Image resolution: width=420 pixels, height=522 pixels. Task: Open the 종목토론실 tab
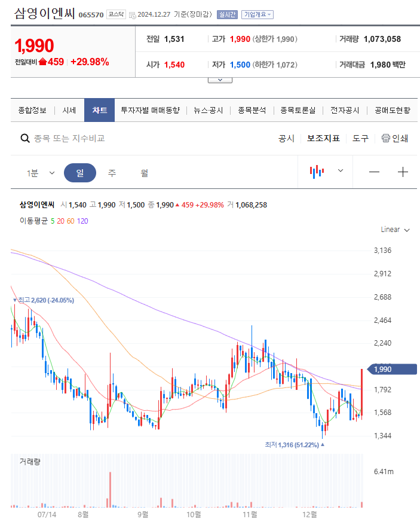tap(298, 110)
